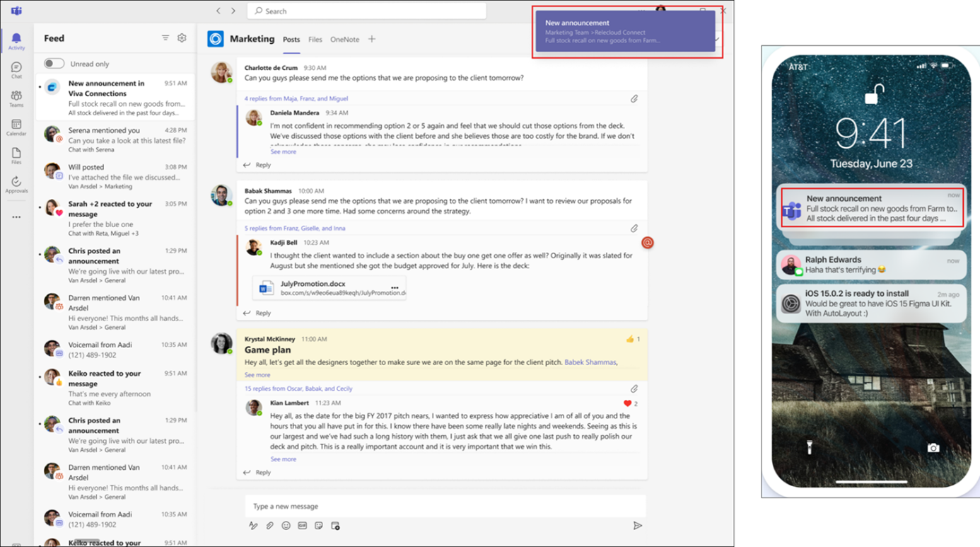Open New announcement toast notification
980x547 pixels.
point(626,31)
